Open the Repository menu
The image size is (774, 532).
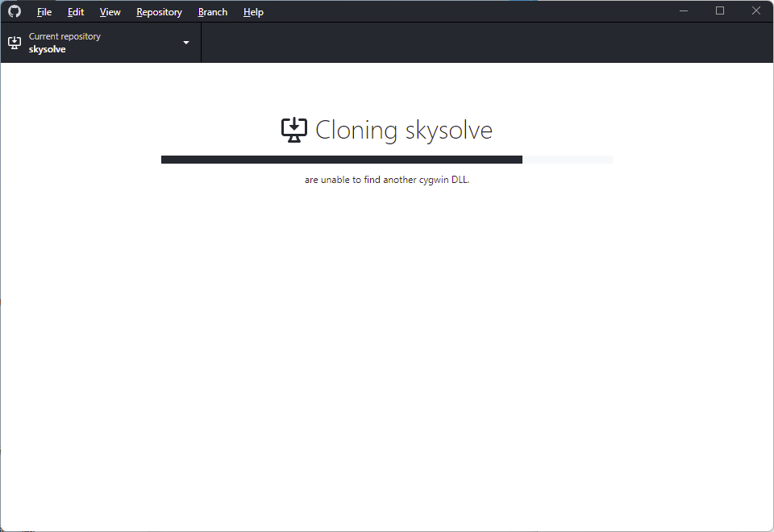coord(159,11)
